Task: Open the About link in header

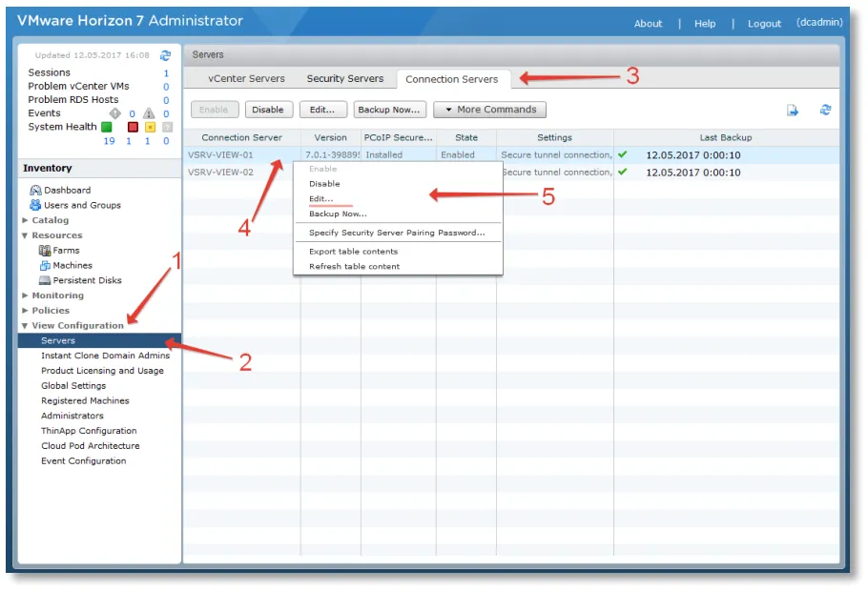Action: pyautogui.click(x=649, y=23)
